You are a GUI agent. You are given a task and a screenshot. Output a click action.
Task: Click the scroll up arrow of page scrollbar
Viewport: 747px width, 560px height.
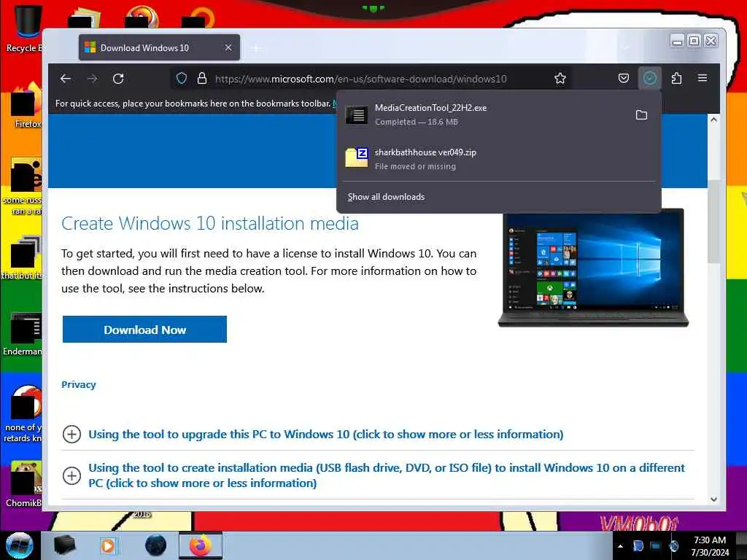click(713, 120)
